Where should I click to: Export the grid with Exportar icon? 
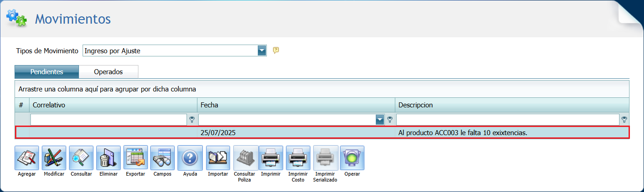pos(135,158)
